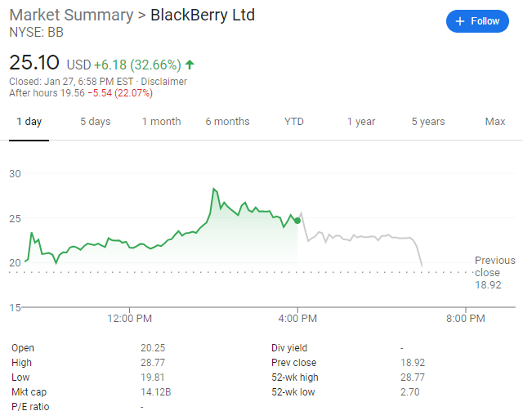
Task: Show the YTD chart range
Action: click(294, 122)
